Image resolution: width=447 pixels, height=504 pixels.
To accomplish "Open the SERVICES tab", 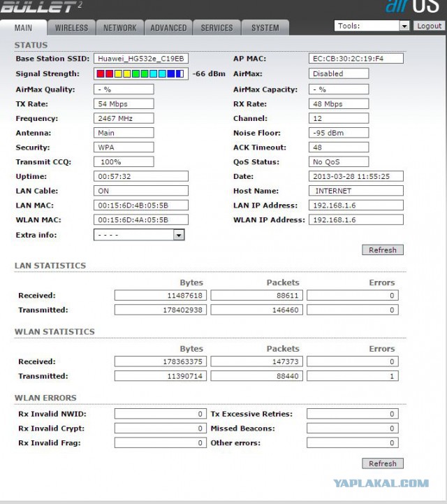I will [x=217, y=28].
